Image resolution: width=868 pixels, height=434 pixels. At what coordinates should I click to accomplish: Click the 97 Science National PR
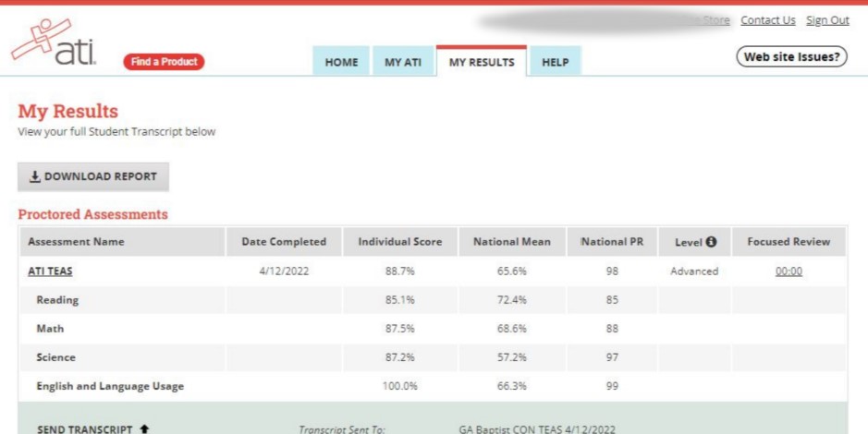coord(612,357)
